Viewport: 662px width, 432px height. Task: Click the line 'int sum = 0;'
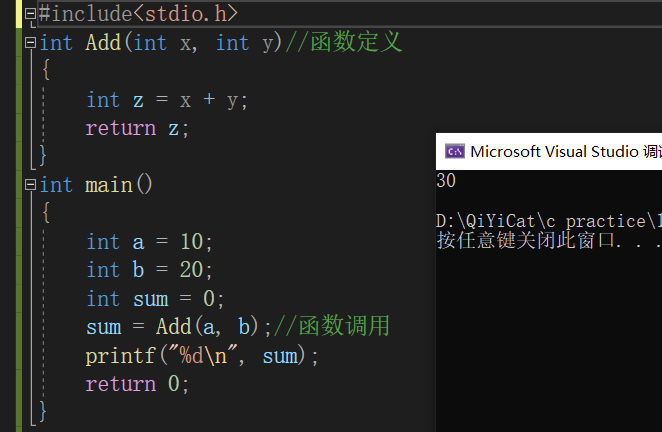click(x=155, y=299)
